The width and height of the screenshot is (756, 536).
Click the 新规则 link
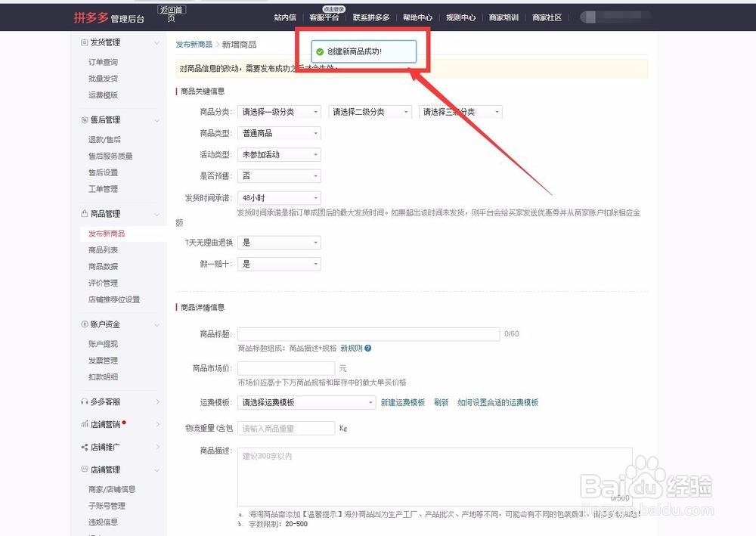[351, 348]
